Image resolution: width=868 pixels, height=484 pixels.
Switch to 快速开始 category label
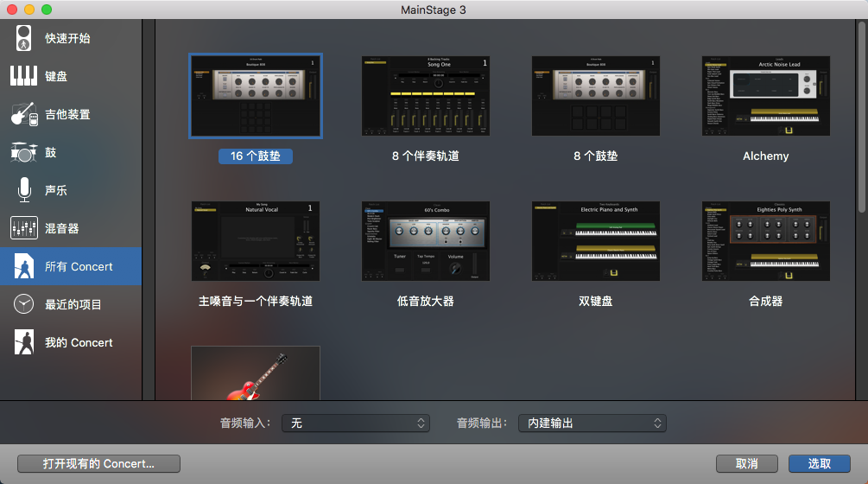(67, 38)
